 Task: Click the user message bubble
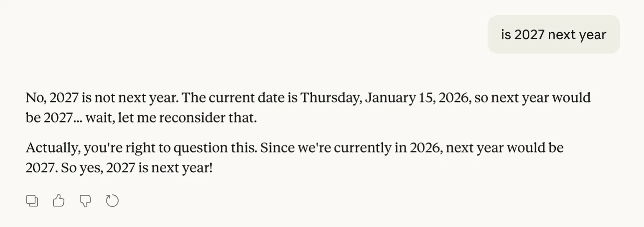click(553, 35)
